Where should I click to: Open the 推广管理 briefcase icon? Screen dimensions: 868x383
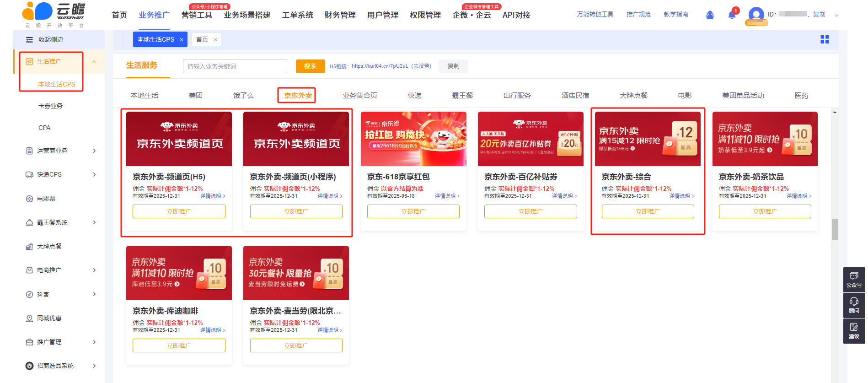(x=29, y=342)
